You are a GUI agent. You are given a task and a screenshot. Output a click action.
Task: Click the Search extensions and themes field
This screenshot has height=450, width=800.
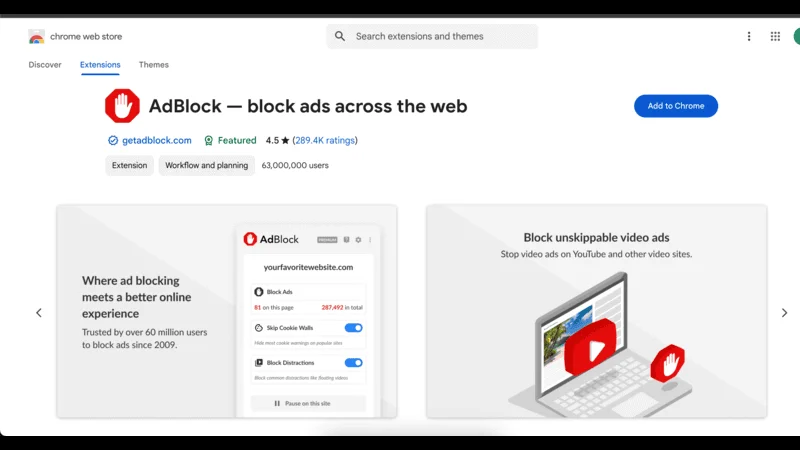[440, 36]
